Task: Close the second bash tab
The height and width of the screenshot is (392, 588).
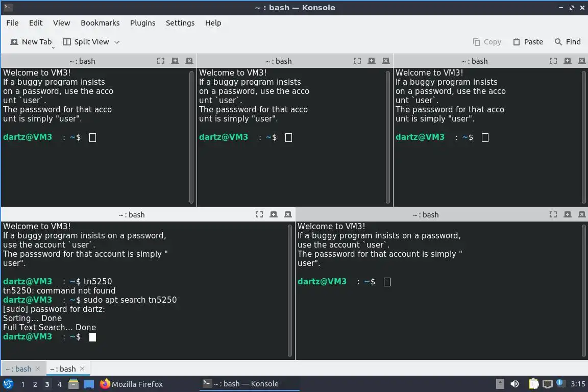Action: 82,369
